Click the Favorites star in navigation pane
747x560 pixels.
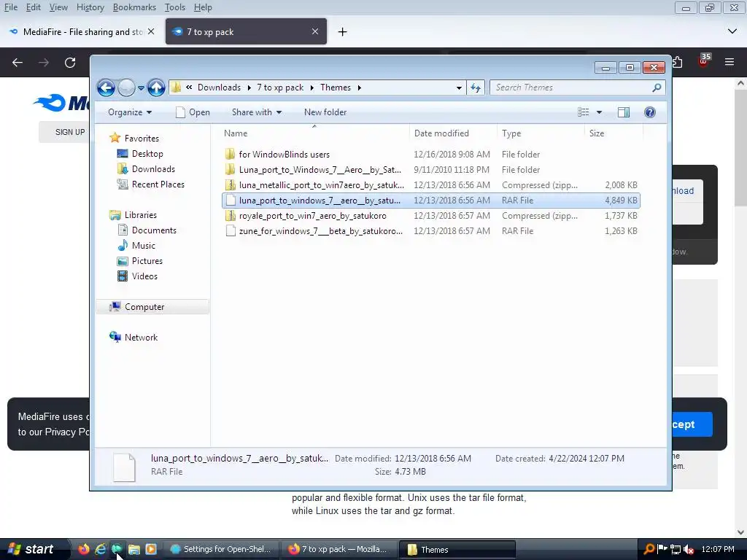(x=115, y=138)
